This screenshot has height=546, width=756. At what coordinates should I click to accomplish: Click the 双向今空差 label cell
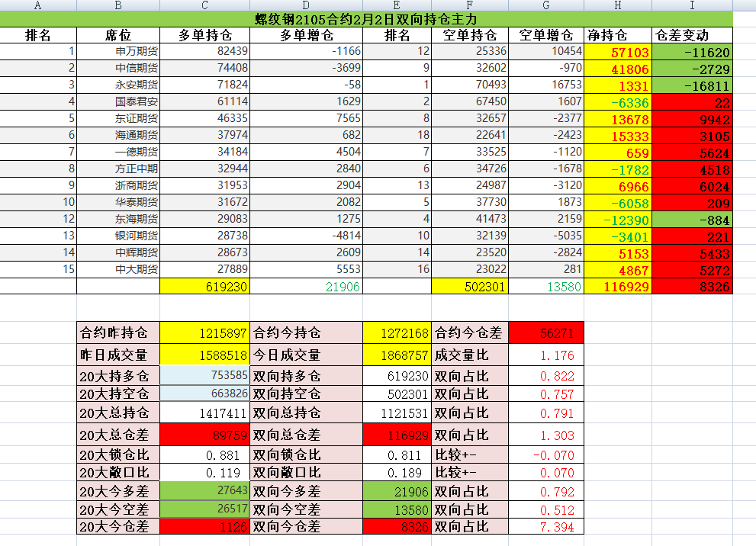pos(306,509)
